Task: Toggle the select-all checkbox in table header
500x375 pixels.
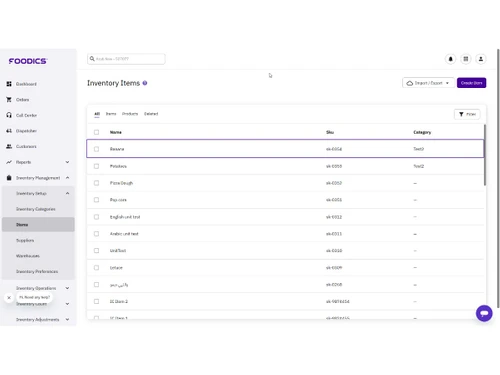Action: click(x=96, y=132)
